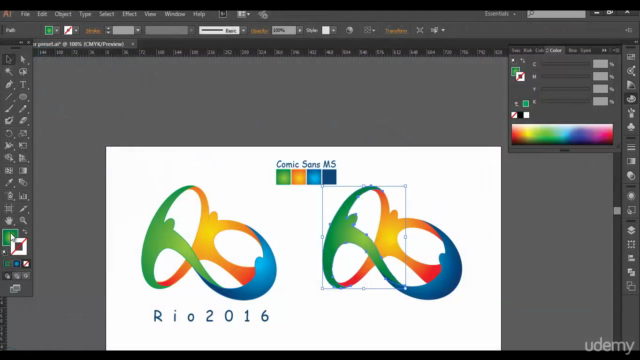
Task: Select the Rotate tool
Action: (x=9, y=133)
